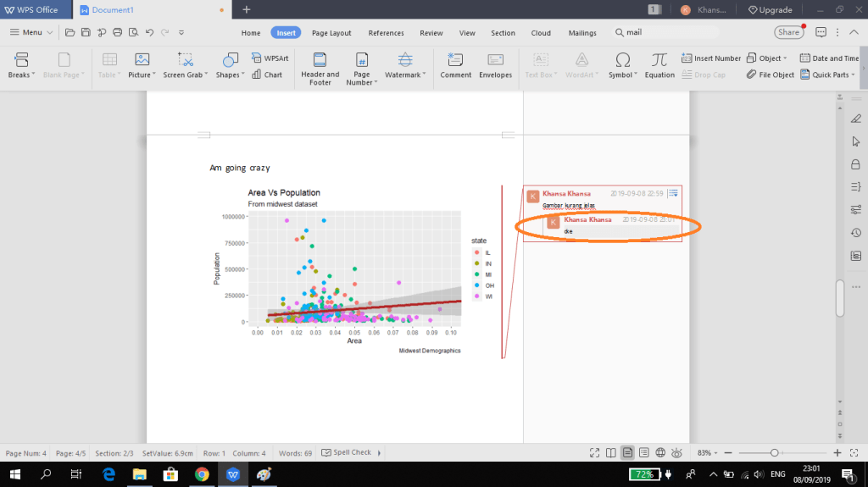This screenshot has width=868, height=487.
Task: Open the Watermark dropdown
Action: point(405,75)
